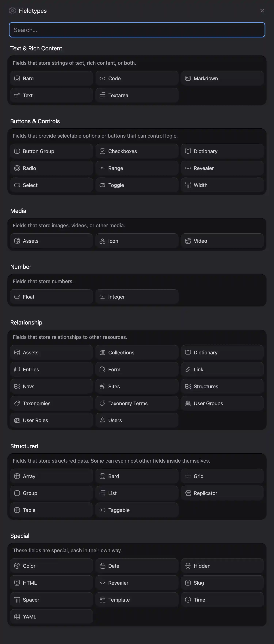Select the Array fieldtype
The height and width of the screenshot is (644, 274).
tap(52, 476)
